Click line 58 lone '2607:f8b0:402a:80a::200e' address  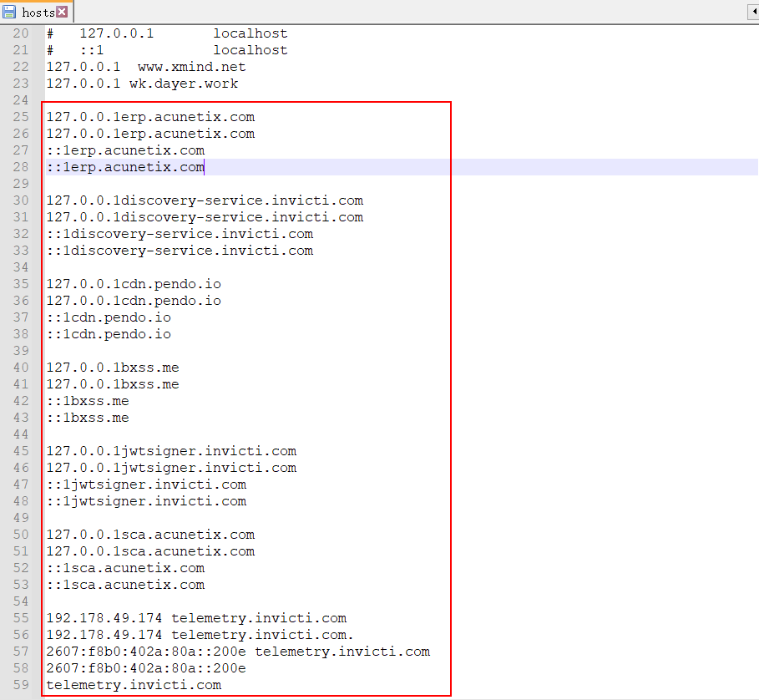click(x=146, y=668)
